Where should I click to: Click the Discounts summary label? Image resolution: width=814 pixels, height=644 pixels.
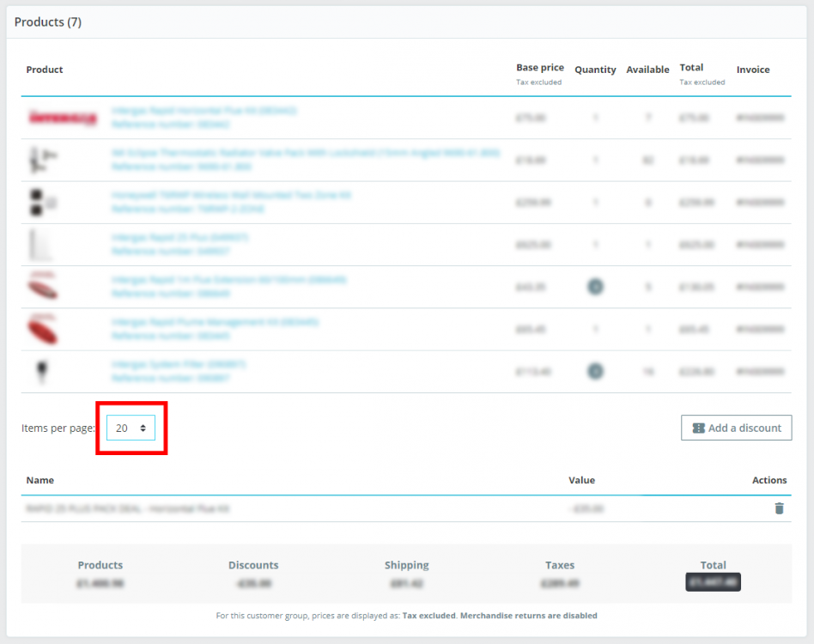point(253,565)
